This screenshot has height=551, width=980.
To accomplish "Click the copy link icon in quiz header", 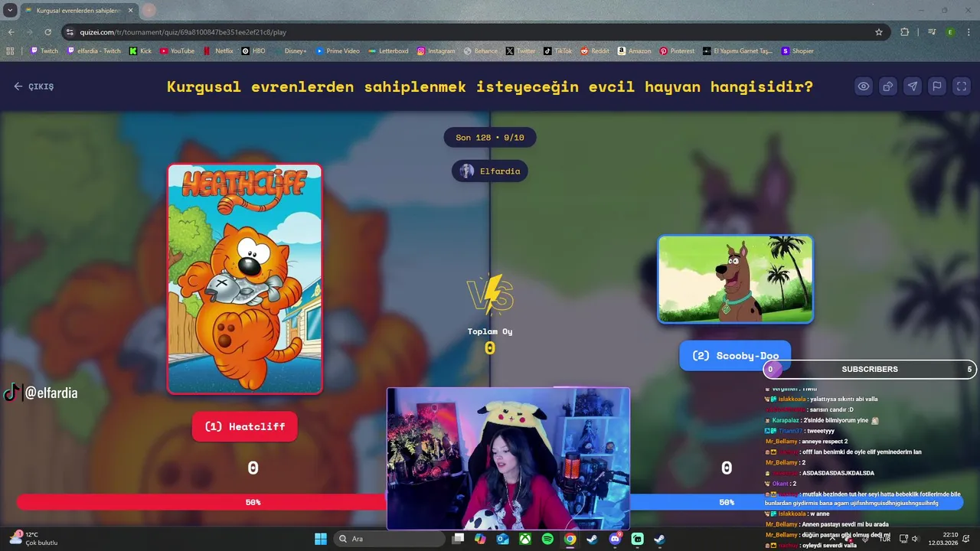I will 888,86.
